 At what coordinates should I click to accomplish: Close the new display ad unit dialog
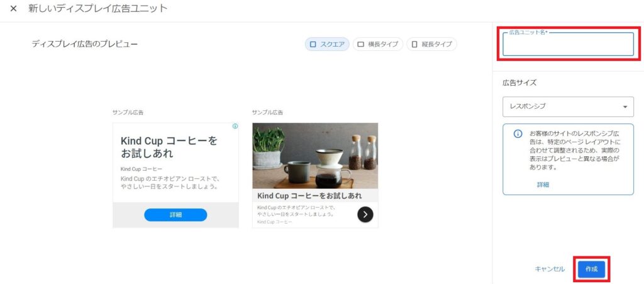point(13,9)
